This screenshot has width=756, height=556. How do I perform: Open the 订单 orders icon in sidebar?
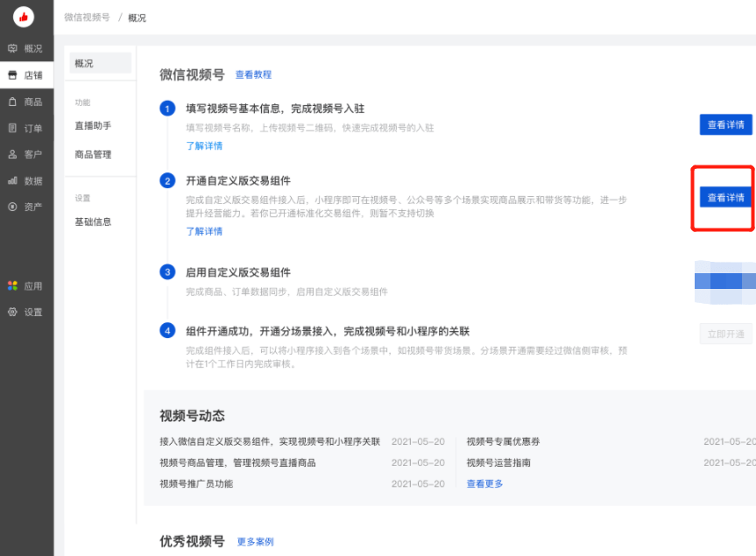[x=26, y=128]
